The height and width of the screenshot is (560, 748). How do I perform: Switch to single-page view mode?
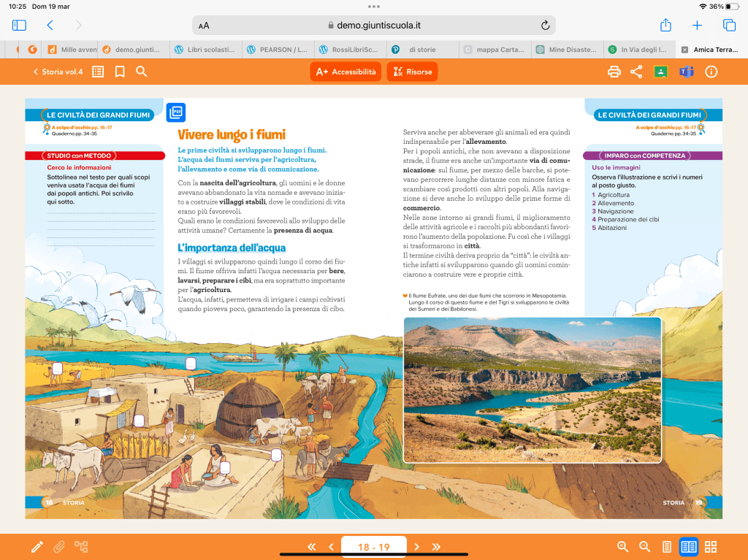click(x=666, y=547)
